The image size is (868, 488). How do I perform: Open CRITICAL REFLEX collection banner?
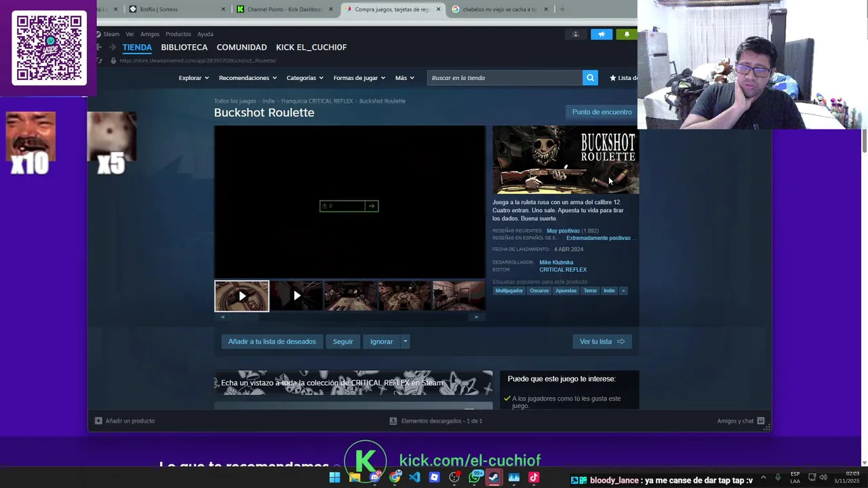[353, 383]
